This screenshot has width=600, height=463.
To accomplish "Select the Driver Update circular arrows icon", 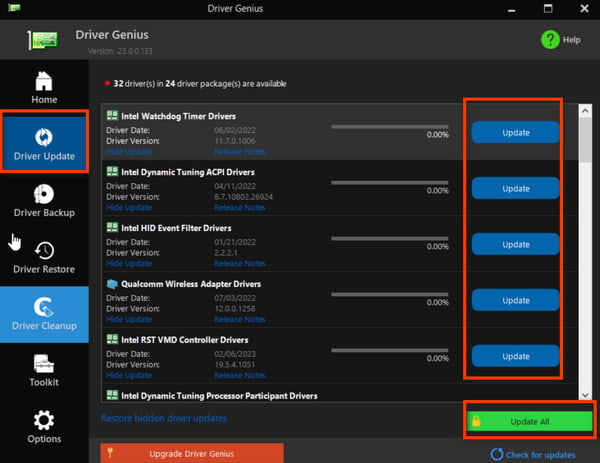I will (44, 137).
